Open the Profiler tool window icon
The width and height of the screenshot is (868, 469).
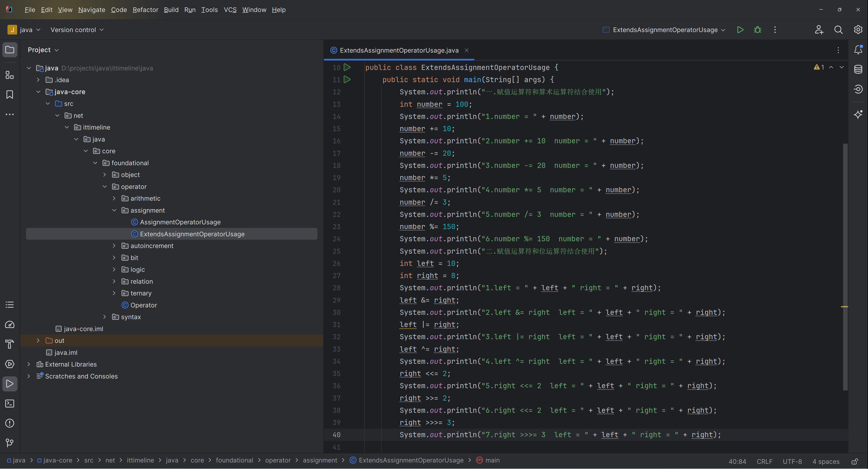click(10, 325)
